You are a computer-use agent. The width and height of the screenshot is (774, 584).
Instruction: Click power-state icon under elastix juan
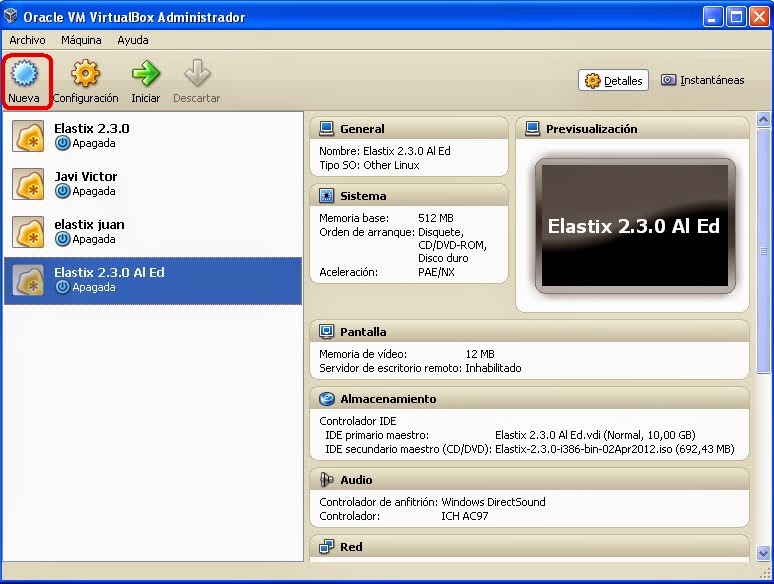coord(62,239)
